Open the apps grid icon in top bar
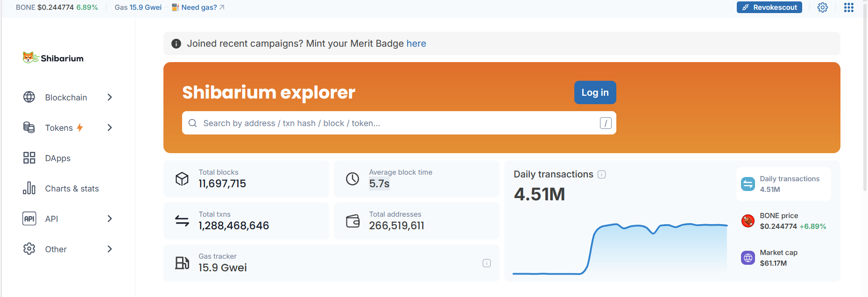Screen dimensions: 868x297 pyautogui.click(x=849, y=7)
